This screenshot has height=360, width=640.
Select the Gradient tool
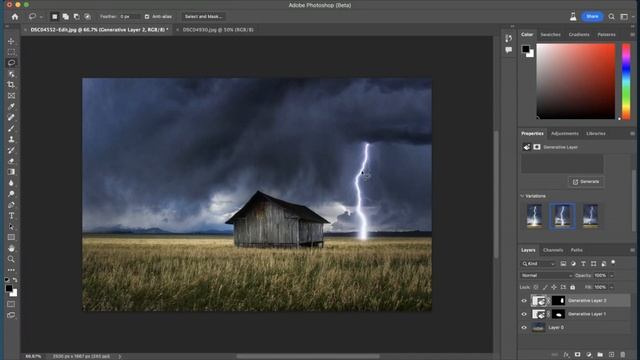pos(11,172)
